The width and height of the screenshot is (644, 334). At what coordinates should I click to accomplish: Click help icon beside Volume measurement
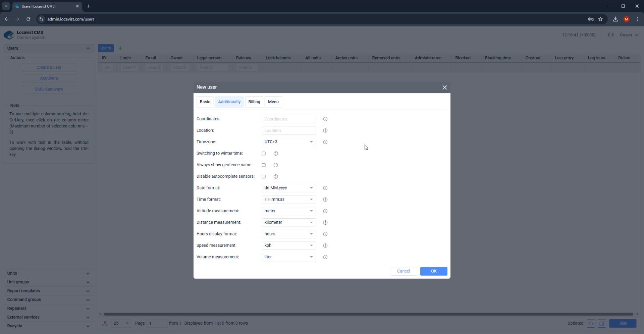point(325,257)
